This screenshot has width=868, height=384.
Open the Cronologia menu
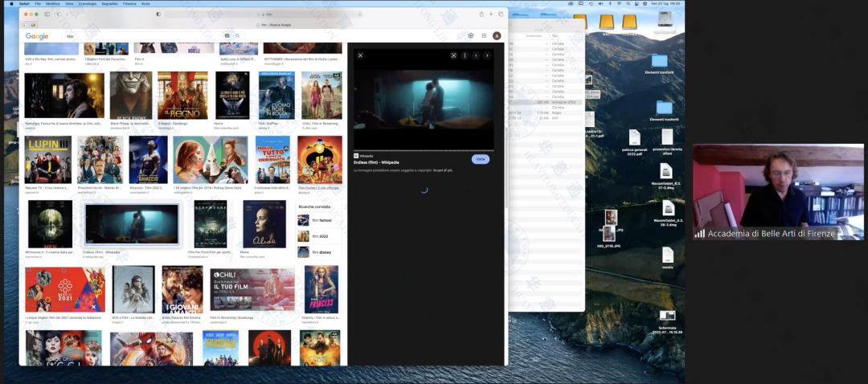click(88, 3)
